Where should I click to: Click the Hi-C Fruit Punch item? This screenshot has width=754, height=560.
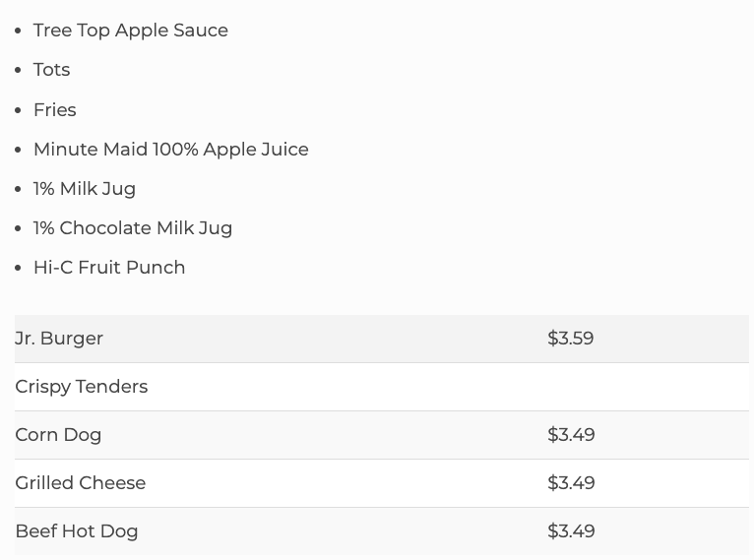pos(108,268)
